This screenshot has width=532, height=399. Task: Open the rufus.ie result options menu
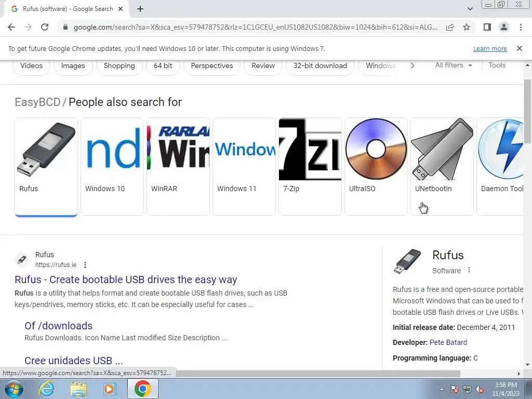click(85, 265)
